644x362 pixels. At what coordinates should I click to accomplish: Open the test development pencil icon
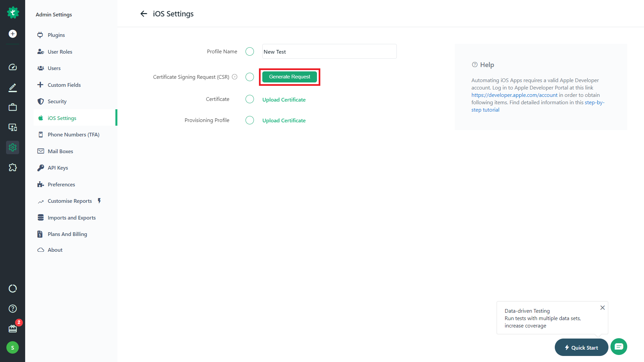[x=13, y=88]
